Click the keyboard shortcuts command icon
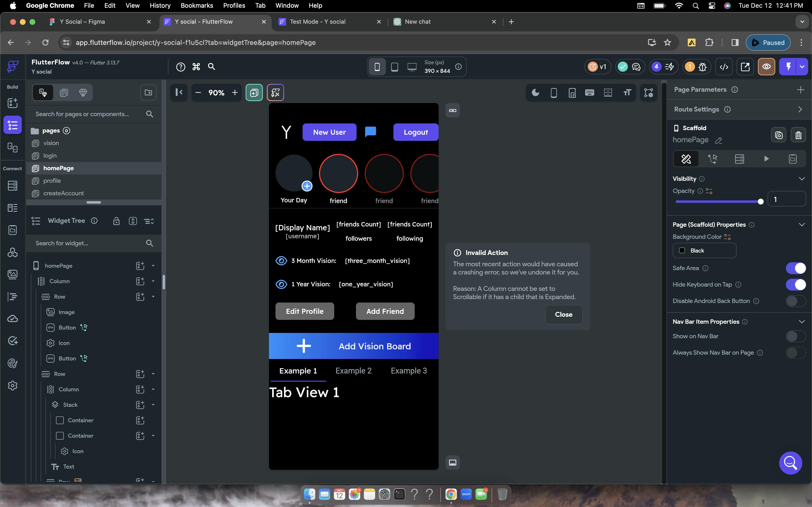 click(196, 67)
